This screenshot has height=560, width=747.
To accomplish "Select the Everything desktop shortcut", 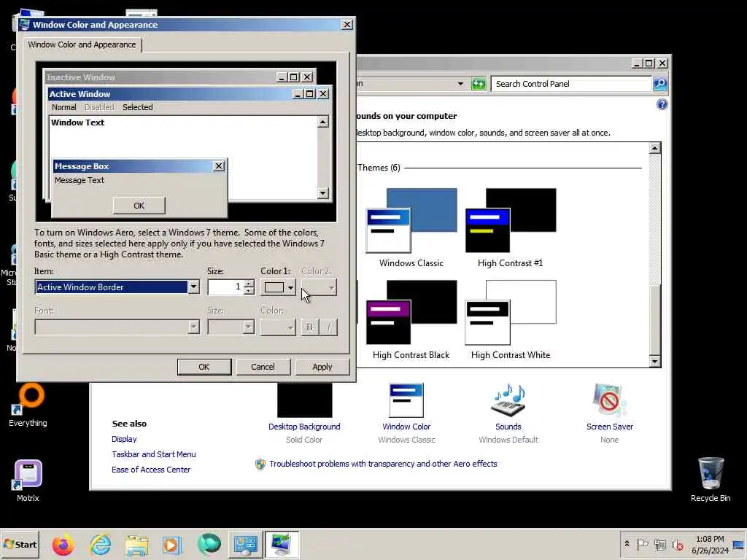I will click(x=28, y=405).
